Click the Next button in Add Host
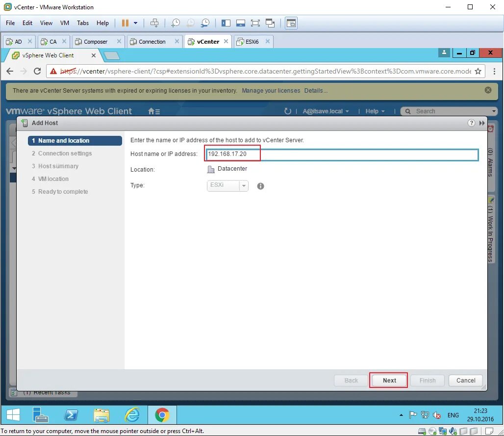The height and width of the screenshot is (436, 504). (389, 381)
